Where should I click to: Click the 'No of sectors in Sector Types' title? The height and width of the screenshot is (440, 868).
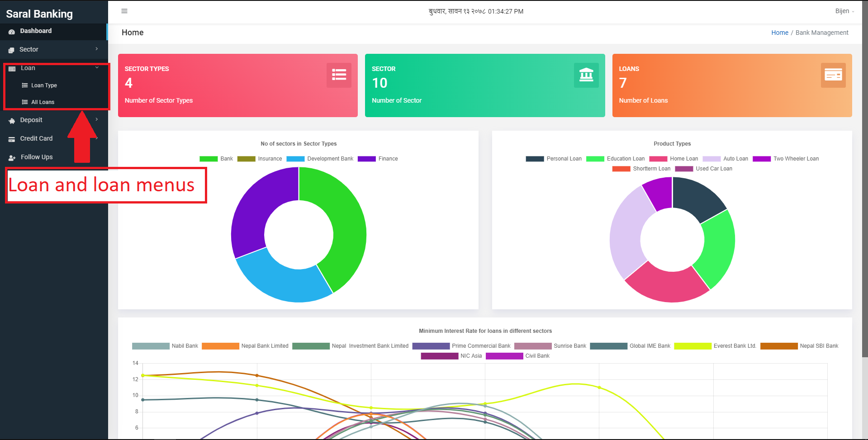pyautogui.click(x=299, y=144)
